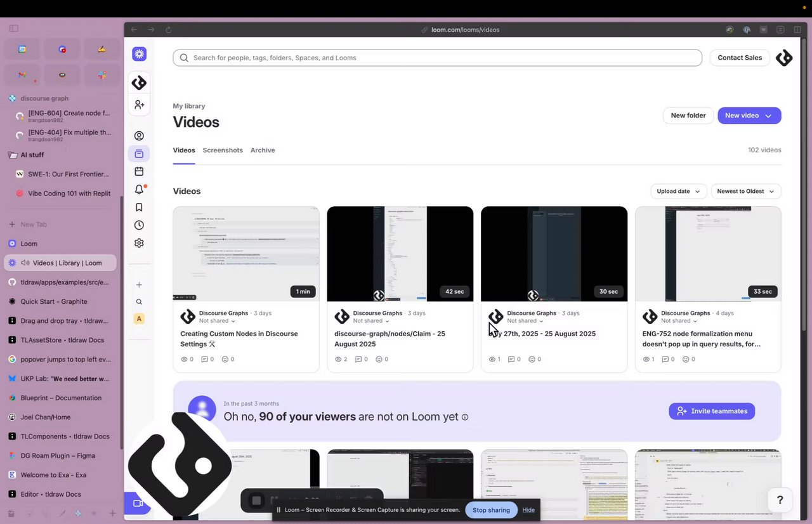This screenshot has height=524, width=812.
Task: Toggle the Arc sidebar icon at top left
Action: click(x=13, y=29)
